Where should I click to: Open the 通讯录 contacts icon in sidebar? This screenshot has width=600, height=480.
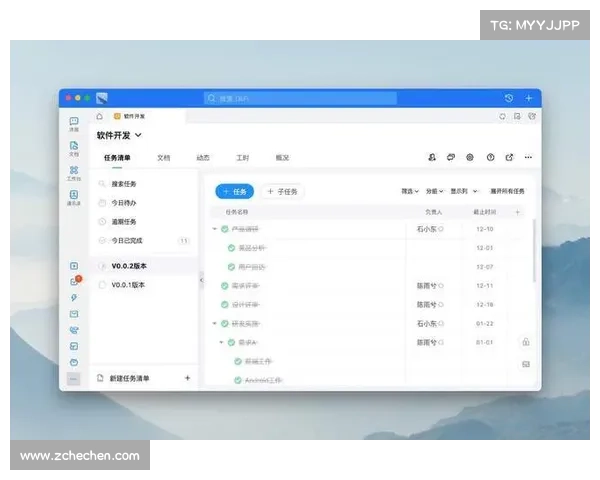coord(74,196)
